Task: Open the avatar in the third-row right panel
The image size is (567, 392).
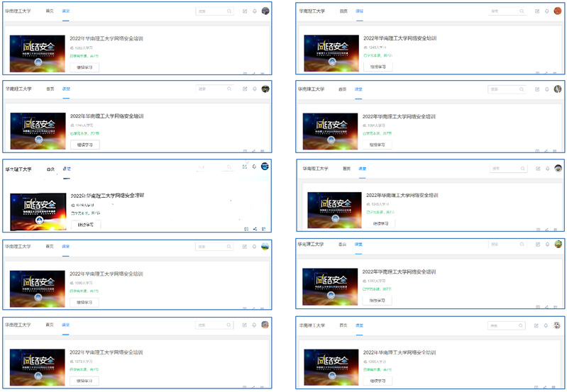Action: point(558,168)
